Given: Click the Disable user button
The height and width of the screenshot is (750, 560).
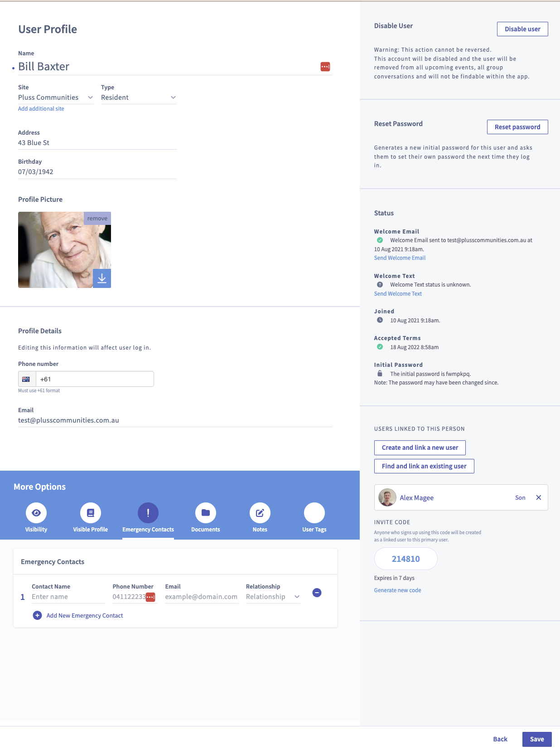Looking at the screenshot, I should (522, 29).
